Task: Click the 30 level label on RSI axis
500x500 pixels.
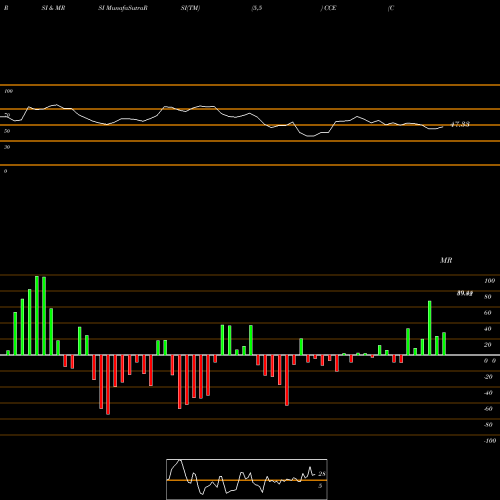Action: click(7, 147)
